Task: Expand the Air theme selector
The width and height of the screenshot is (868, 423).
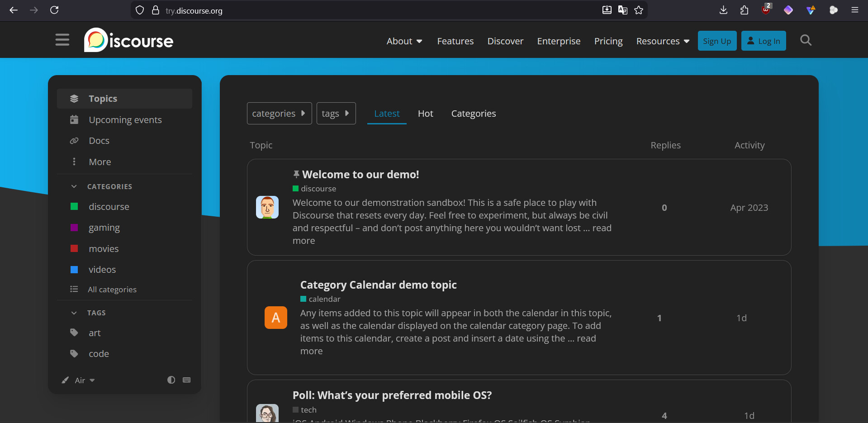Action: tap(84, 380)
